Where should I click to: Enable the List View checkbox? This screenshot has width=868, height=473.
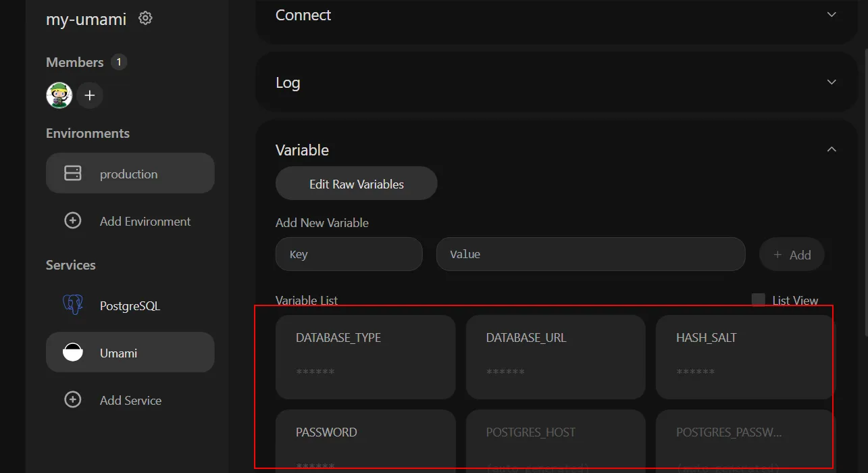coord(759,300)
